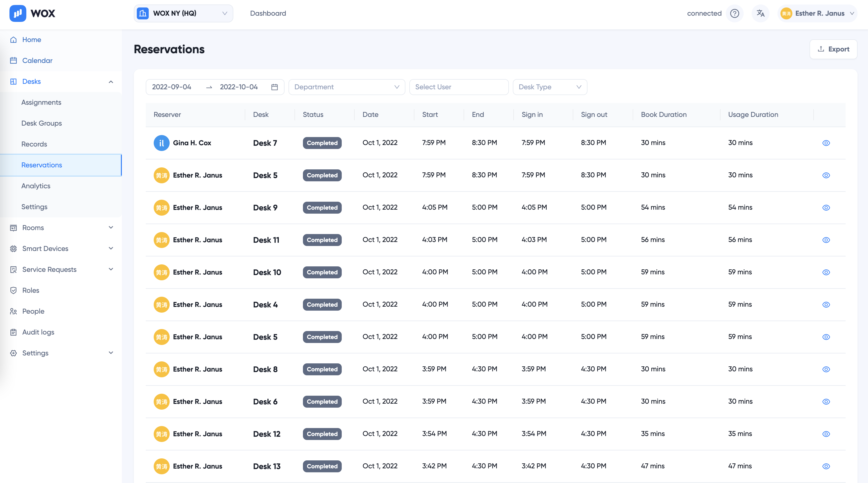Click Gina H. Cox avatar

[x=162, y=143]
